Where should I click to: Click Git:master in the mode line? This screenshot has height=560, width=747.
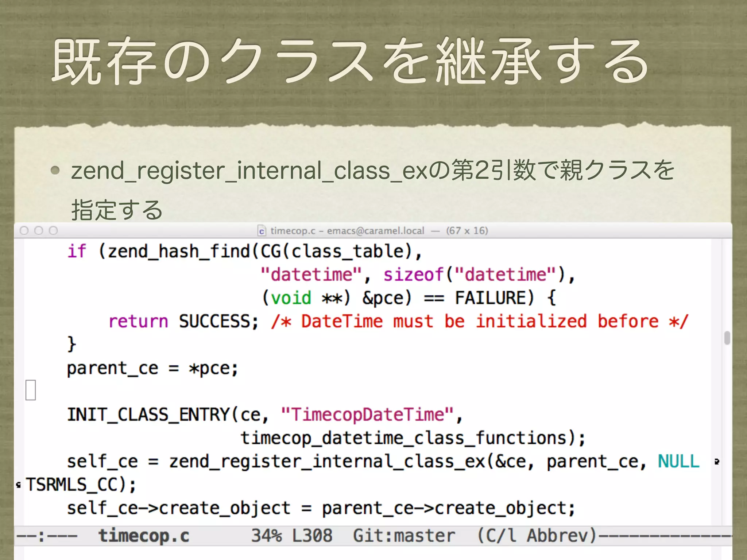click(x=404, y=536)
